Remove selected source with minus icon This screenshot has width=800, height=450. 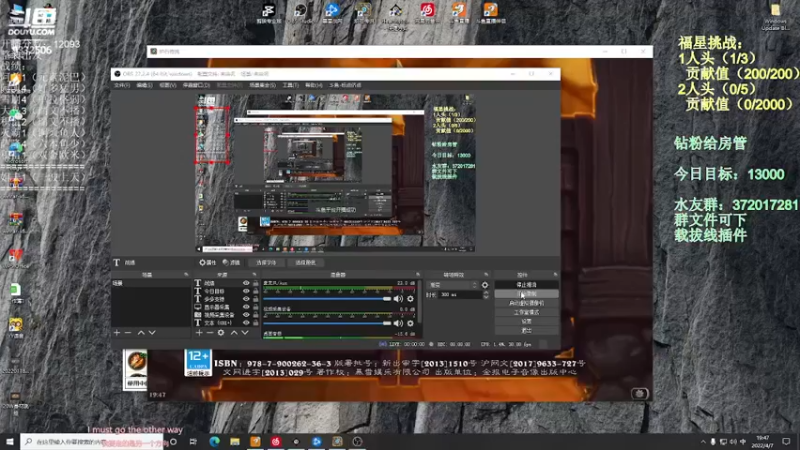pos(210,333)
